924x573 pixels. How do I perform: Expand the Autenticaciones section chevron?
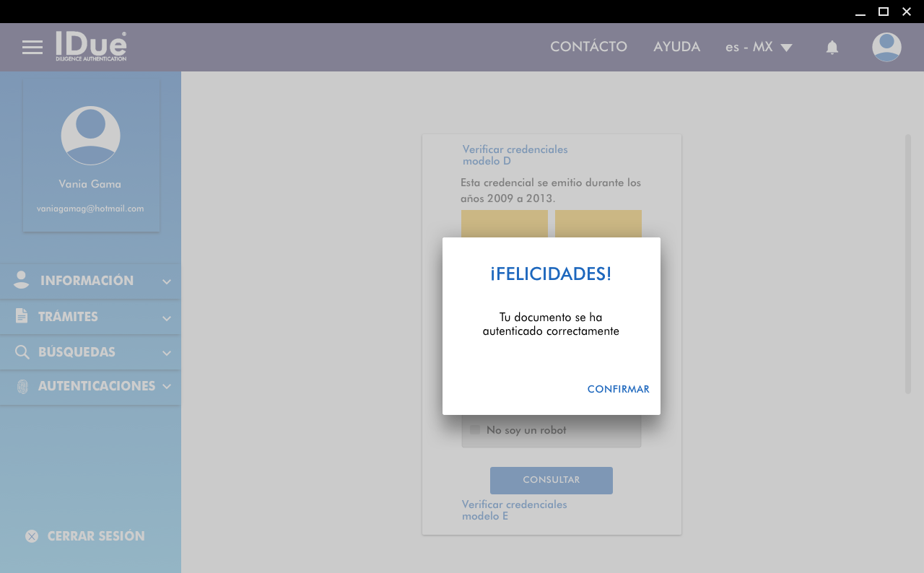tap(167, 387)
